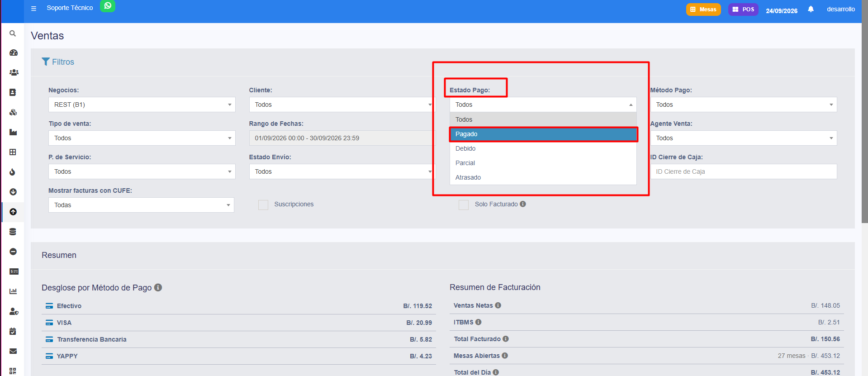Pick Parcial from the Estado Pago options

pyautogui.click(x=543, y=163)
